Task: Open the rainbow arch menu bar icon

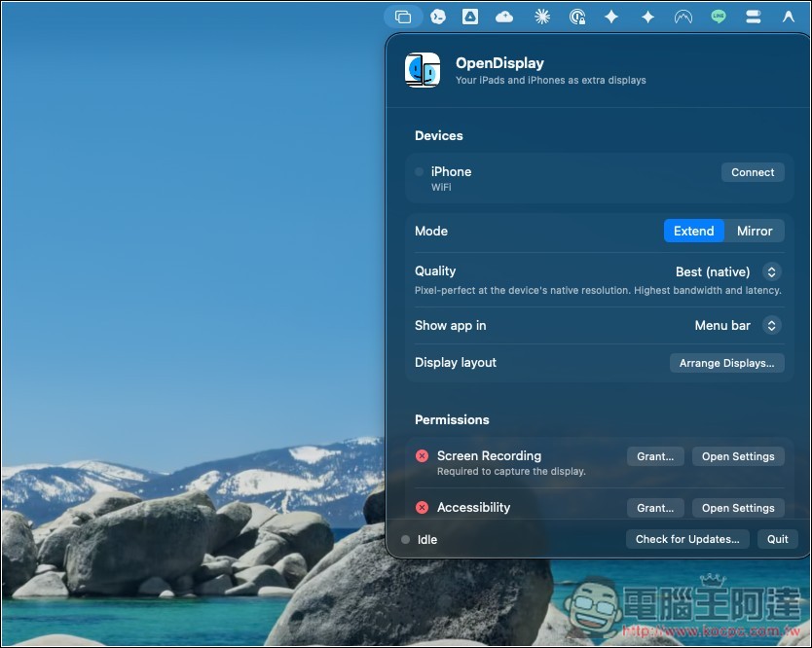Action: tap(683, 18)
